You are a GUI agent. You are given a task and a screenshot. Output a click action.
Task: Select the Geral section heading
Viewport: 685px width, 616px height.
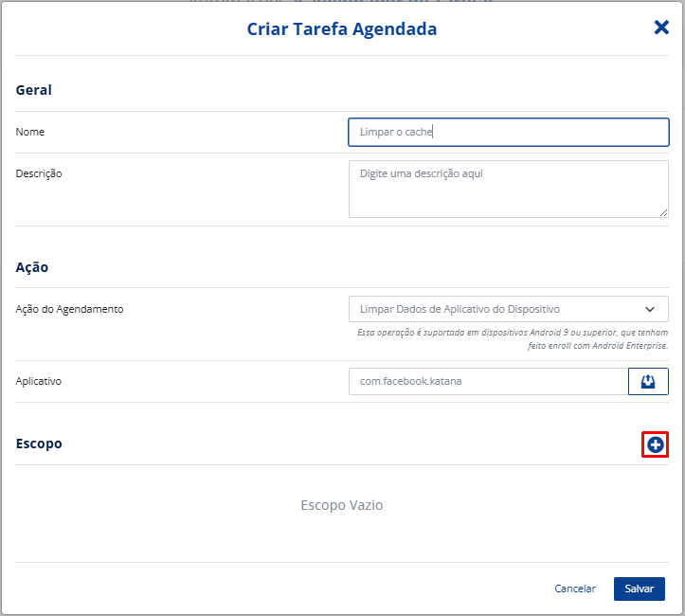pyautogui.click(x=34, y=90)
